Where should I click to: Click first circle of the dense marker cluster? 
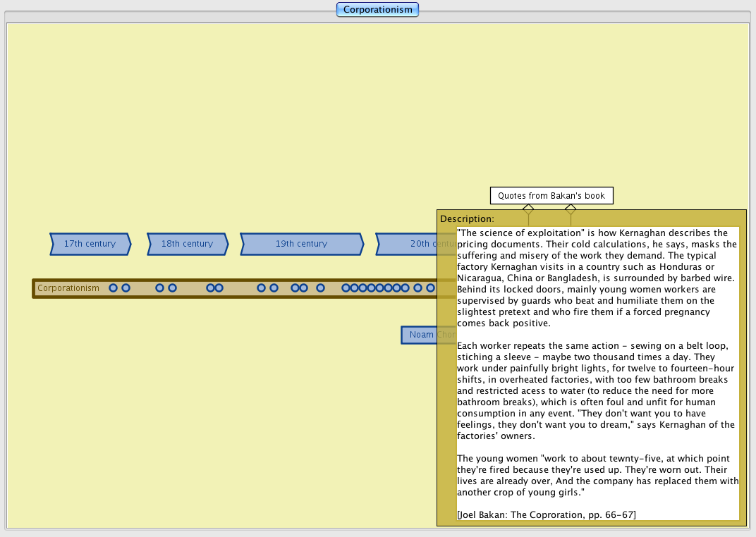click(x=346, y=288)
